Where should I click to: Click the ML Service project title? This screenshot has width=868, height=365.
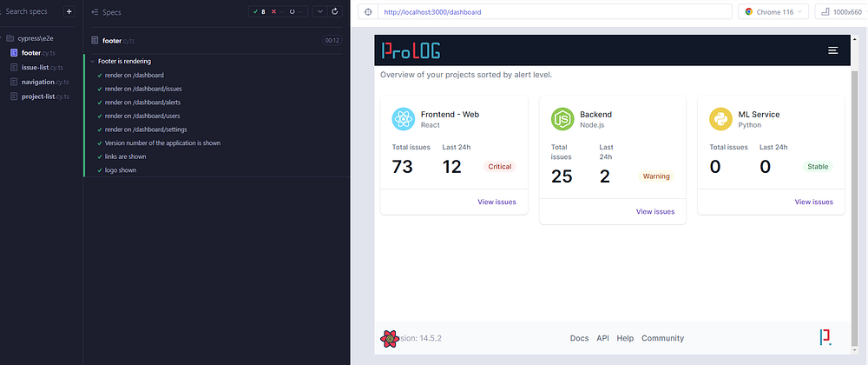759,114
